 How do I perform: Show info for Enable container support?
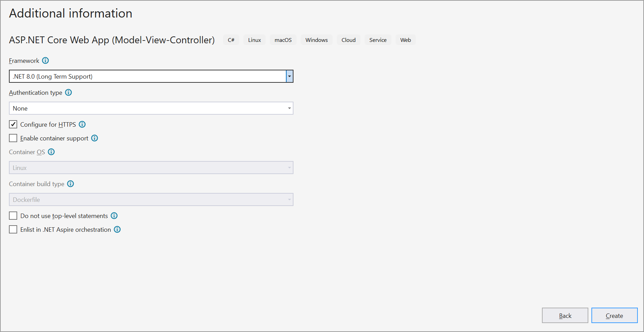(95, 138)
